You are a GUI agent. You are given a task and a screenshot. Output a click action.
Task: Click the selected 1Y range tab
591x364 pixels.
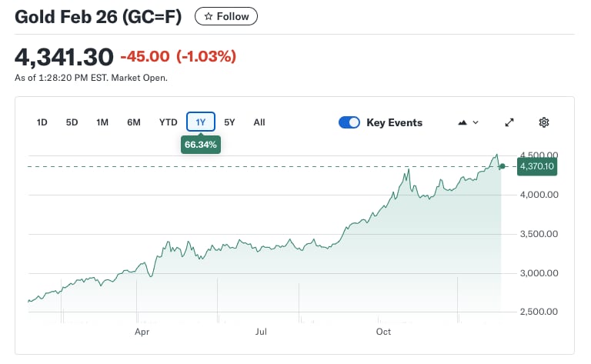(x=200, y=122)
